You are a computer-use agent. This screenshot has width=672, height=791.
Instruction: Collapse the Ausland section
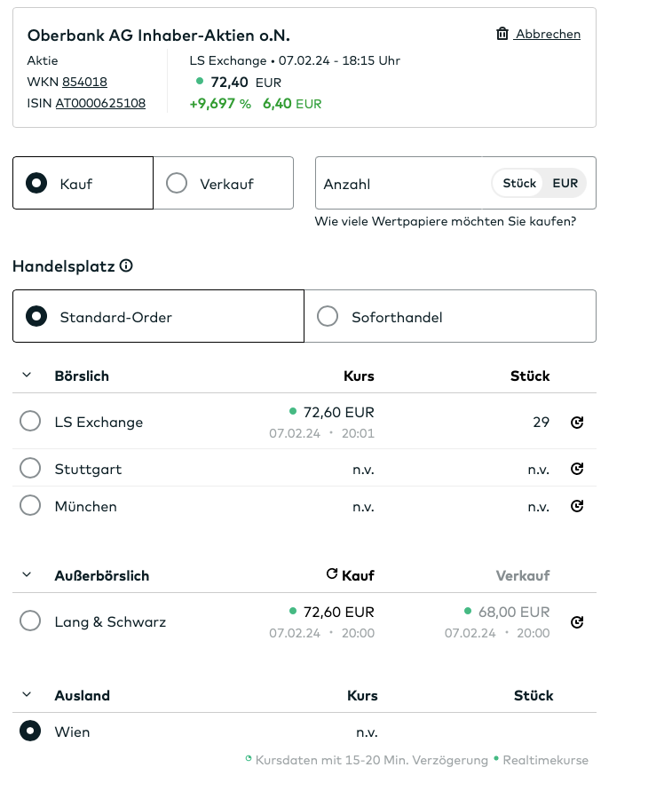[27, 695]
